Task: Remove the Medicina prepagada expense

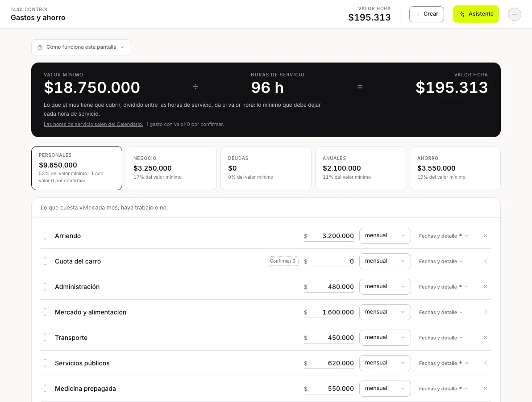Action: (x=485, y=389)
